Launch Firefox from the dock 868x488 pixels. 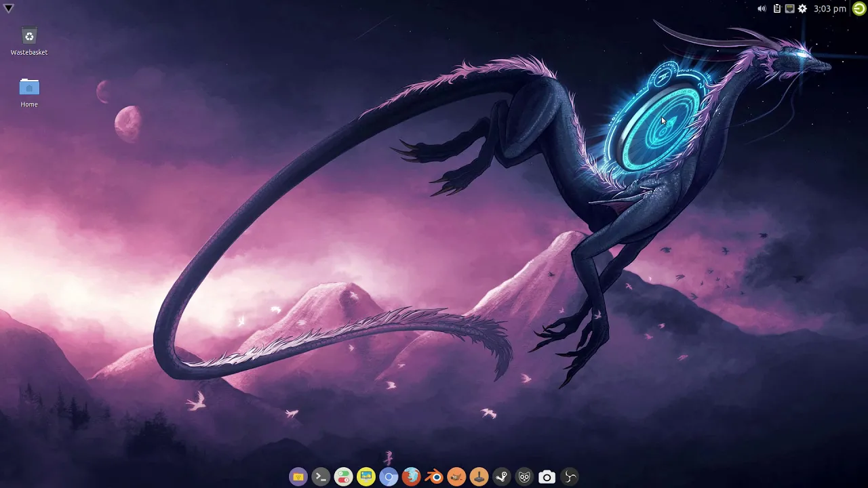tap(411, 477)
